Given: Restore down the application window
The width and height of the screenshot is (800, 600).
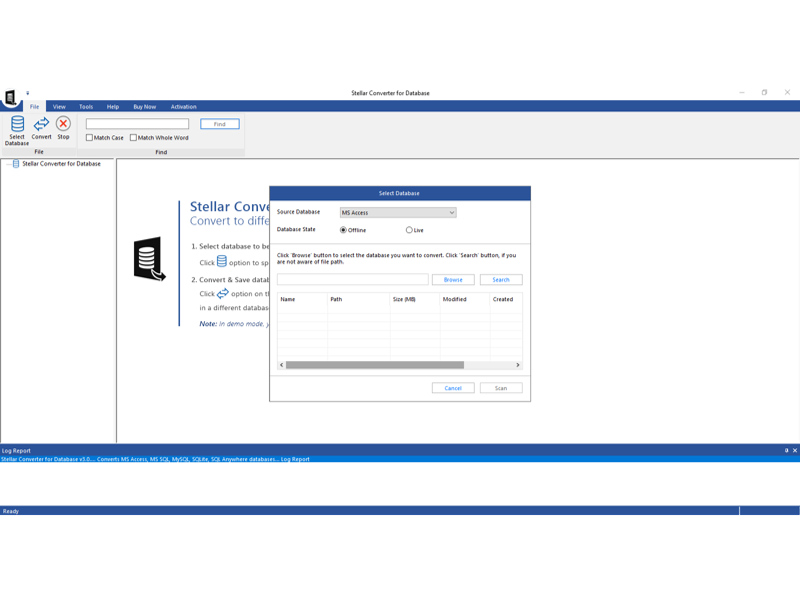Looking at the screenshot, I should point(764,92).
